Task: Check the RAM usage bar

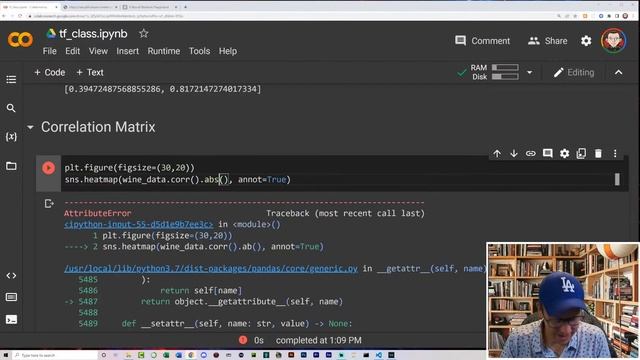Action: [505, 67]
